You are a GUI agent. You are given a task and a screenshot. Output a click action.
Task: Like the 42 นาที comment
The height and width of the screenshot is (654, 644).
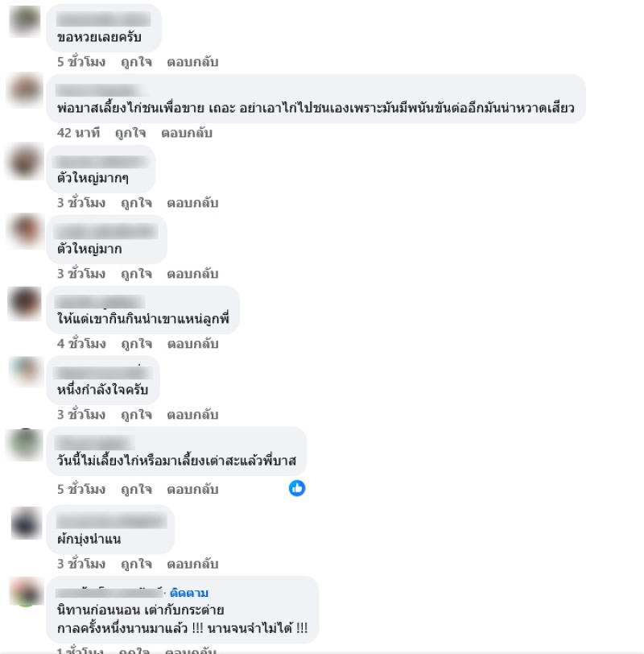(130, 133)
